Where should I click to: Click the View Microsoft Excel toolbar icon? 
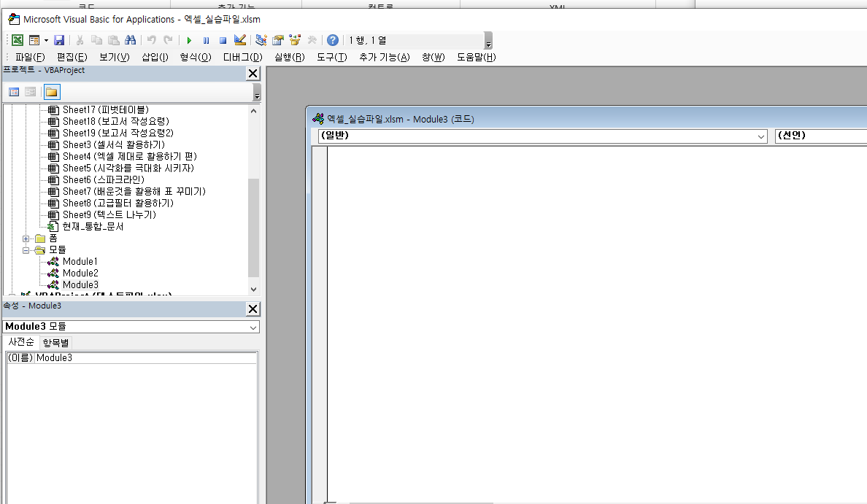18,40
